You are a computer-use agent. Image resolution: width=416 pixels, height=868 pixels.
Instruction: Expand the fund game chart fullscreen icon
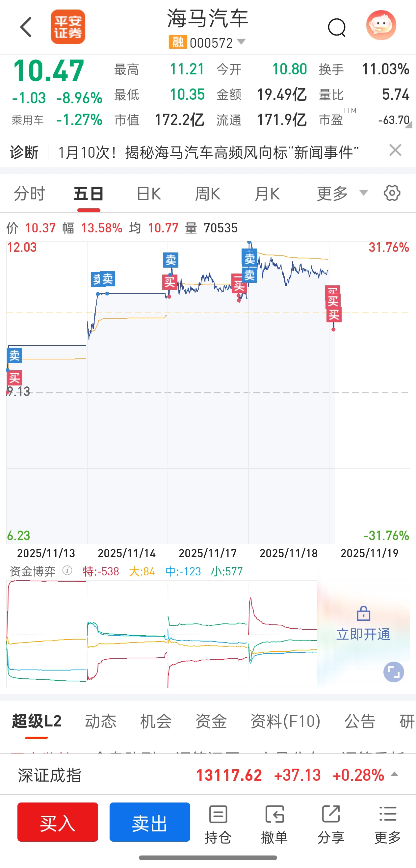(393, 672)
